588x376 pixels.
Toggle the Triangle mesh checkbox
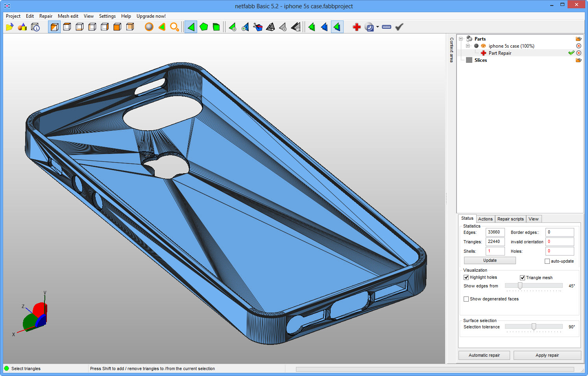click(x=522, y=278)
